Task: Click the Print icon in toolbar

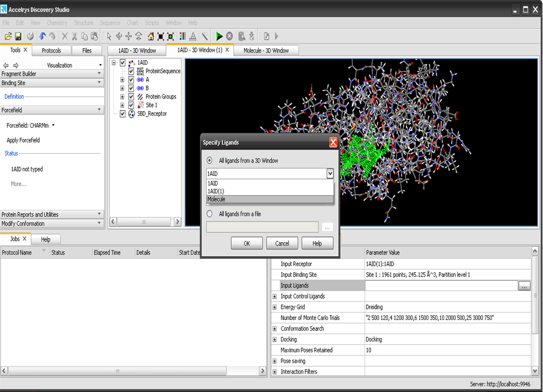Action: [31, 36]
